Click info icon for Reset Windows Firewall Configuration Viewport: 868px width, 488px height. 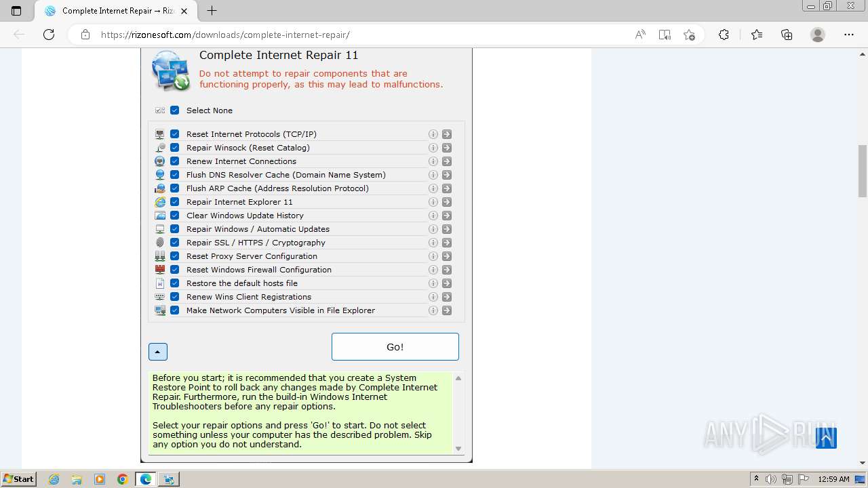tap(433, 270)
